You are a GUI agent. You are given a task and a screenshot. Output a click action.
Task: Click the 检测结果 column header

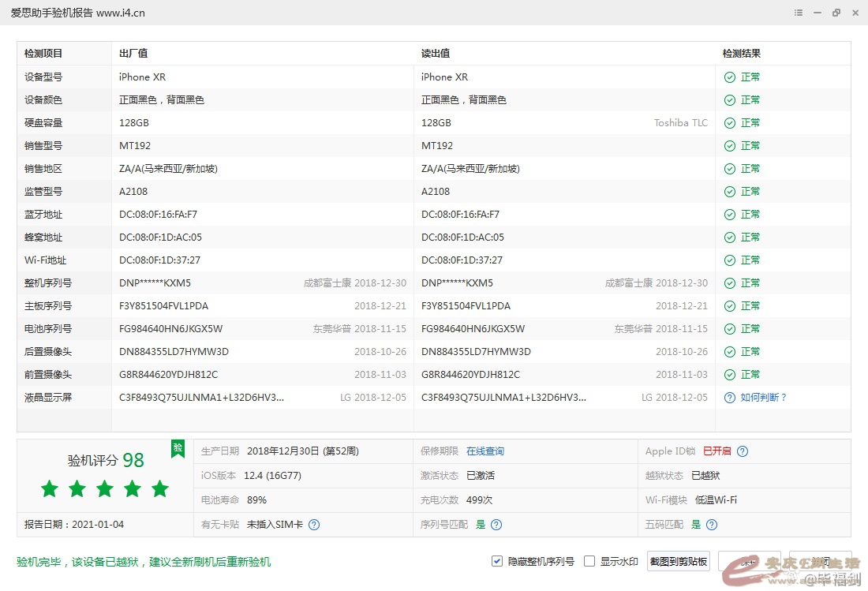[742, 54]
